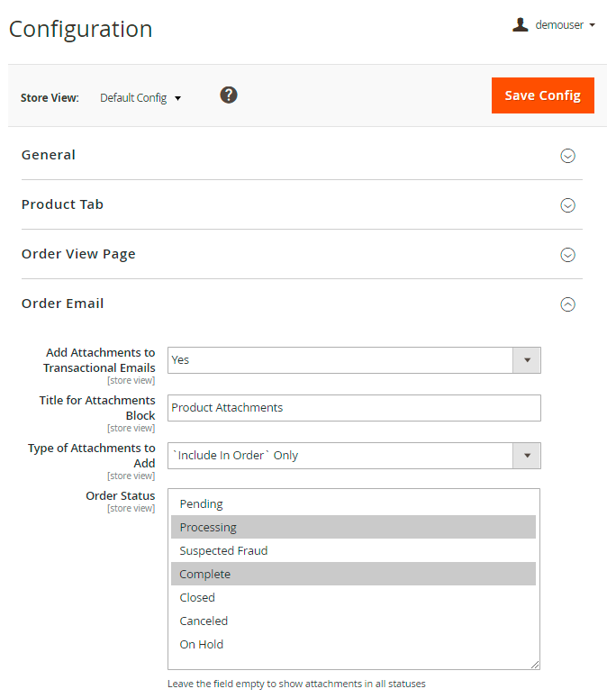
Task: Open the Store View Default Config switcher
Action: (140, 97)
